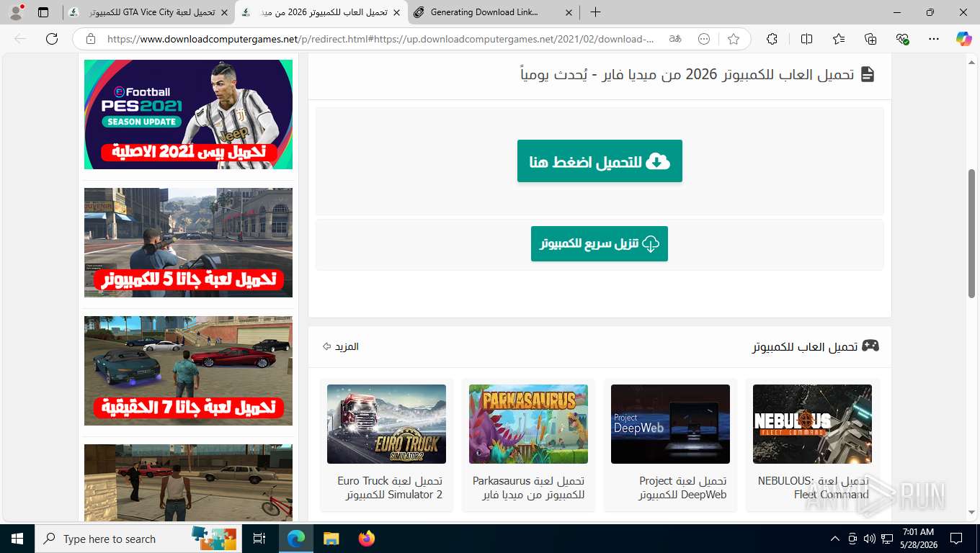This screenshot has height=553, width=980.
Task: Click NEBULOUS Fleet Command title link
Action: click(x=813, y=487)
